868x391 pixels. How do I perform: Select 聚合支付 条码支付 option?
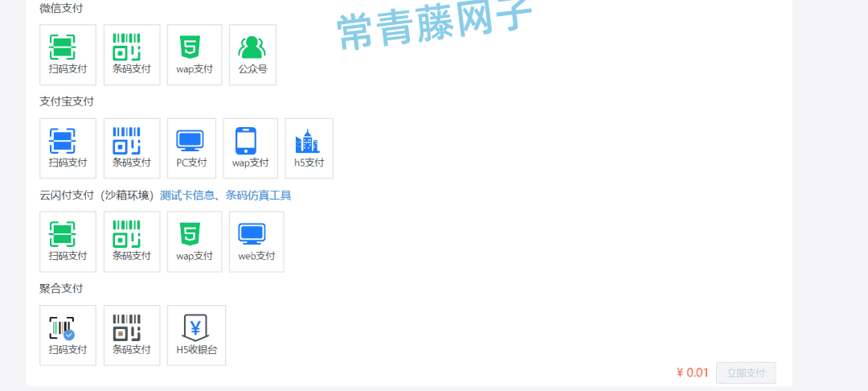(132, 335)
